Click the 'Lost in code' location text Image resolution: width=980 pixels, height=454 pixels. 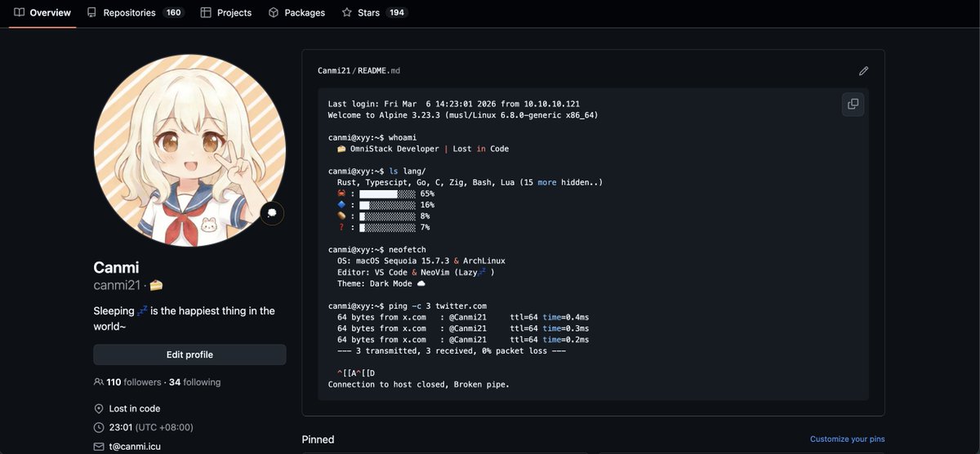[x=135, y=408]
